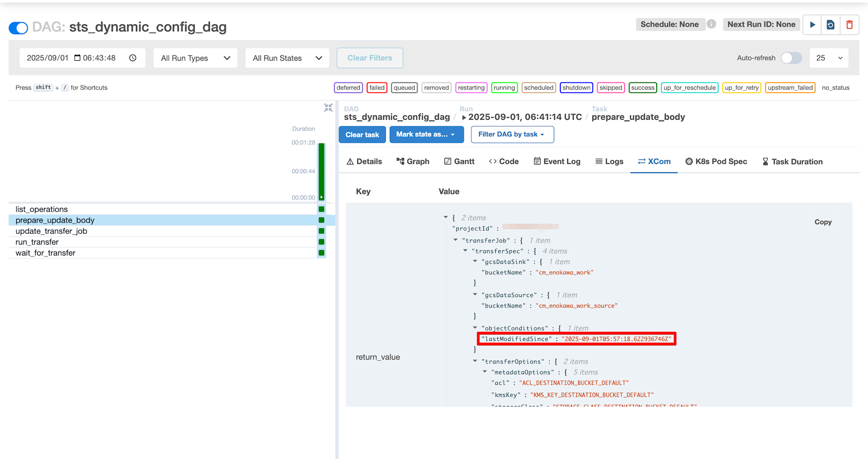Viewport: 868px width, 459px height.
Task: Switch to the Task Duration tab
Action: [792, 161]
